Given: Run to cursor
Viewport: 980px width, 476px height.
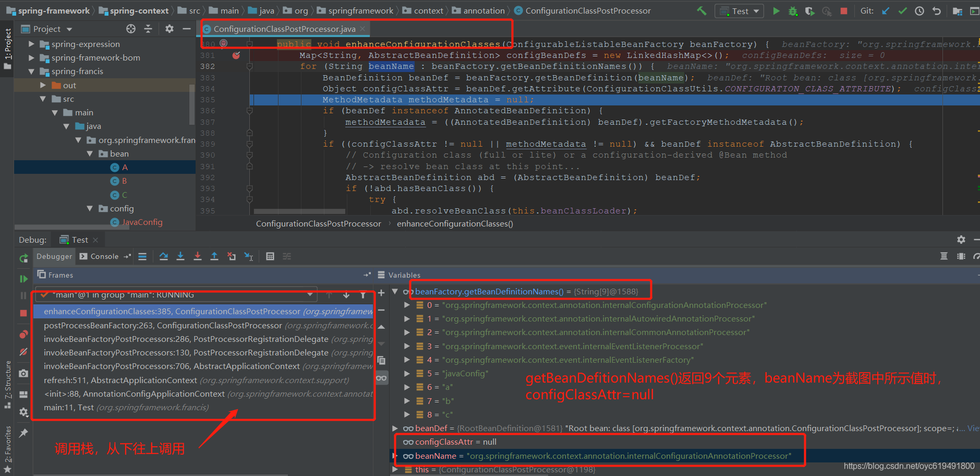Looking at the screenshot, I should tap(249, 256).
